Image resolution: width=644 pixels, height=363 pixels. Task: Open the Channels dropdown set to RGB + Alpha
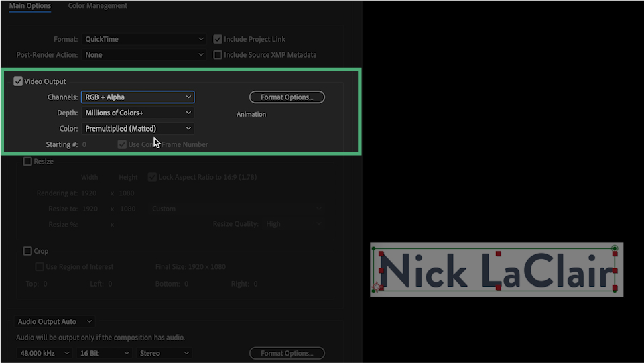click(137, 97)
